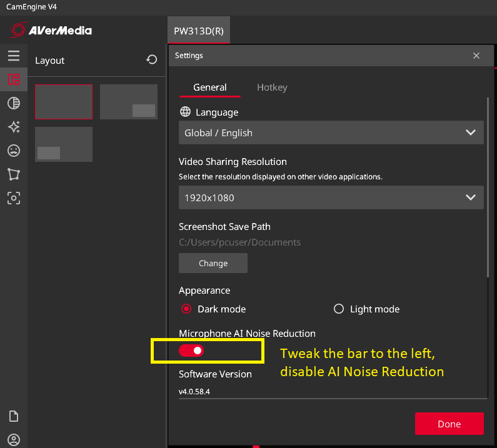Disable Microphone AI Noise Reduction toggle
Viewport: 497px width, 448px height.
coord(191,351)
